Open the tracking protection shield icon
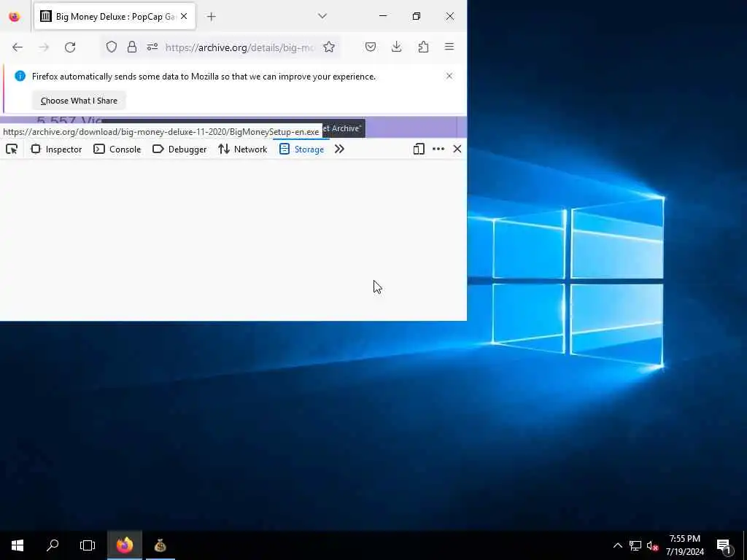 (x=112, y=47)
